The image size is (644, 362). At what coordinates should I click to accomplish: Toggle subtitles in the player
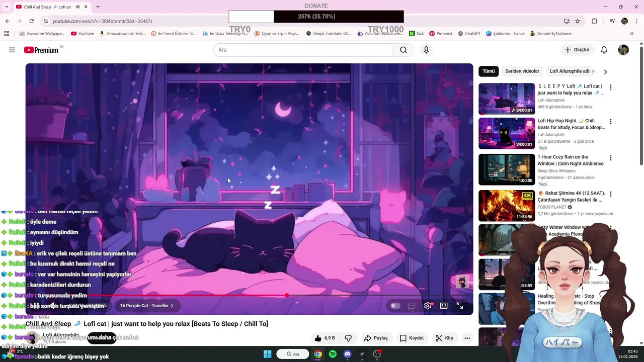412,306
